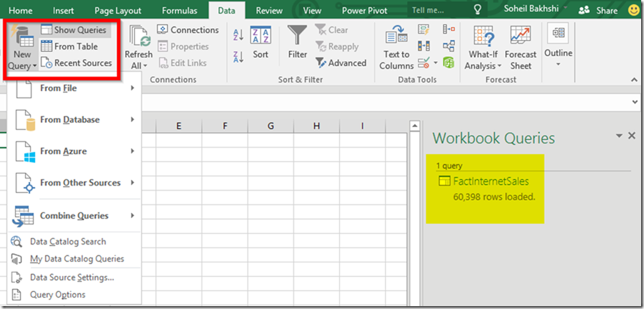Sort Z to A descending
This screenshot has width=644, height=309.
tap(238, 57)
